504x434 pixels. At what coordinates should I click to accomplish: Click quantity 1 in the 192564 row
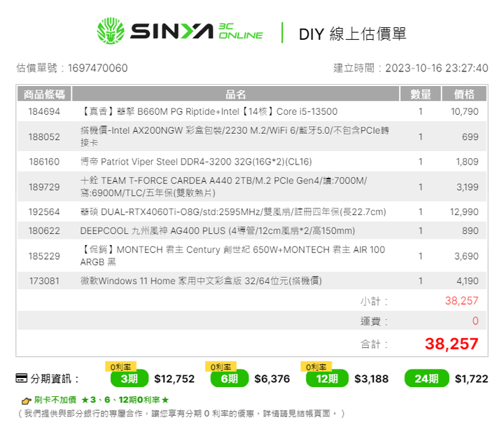click(x=421, y=212)
